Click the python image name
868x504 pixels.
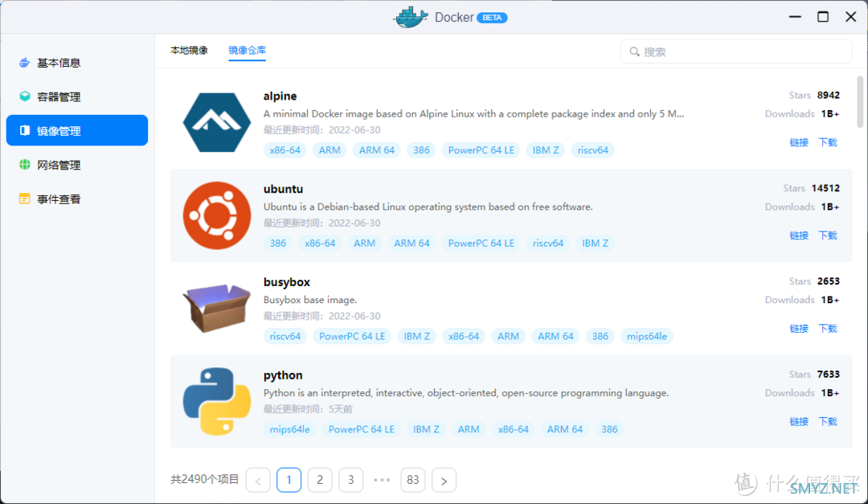[x=283, y=375]
